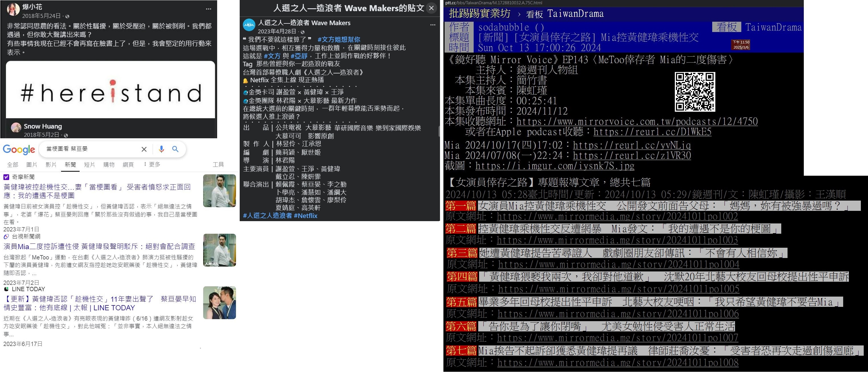Image resolution: width=868 pixels, height=372 pixels.
Task: Click hashtag #Netflix
Action: click(306, 216)
